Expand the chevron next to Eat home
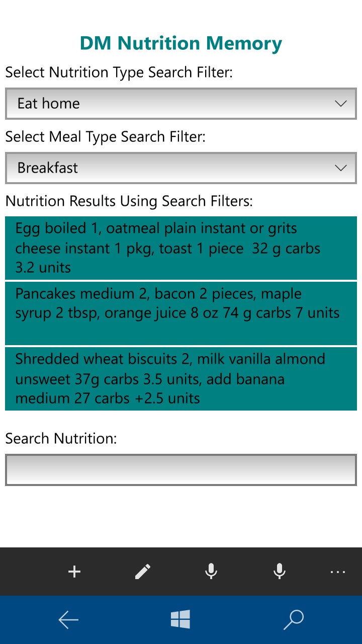Screen dimensions: 362x644 point(340,104)
